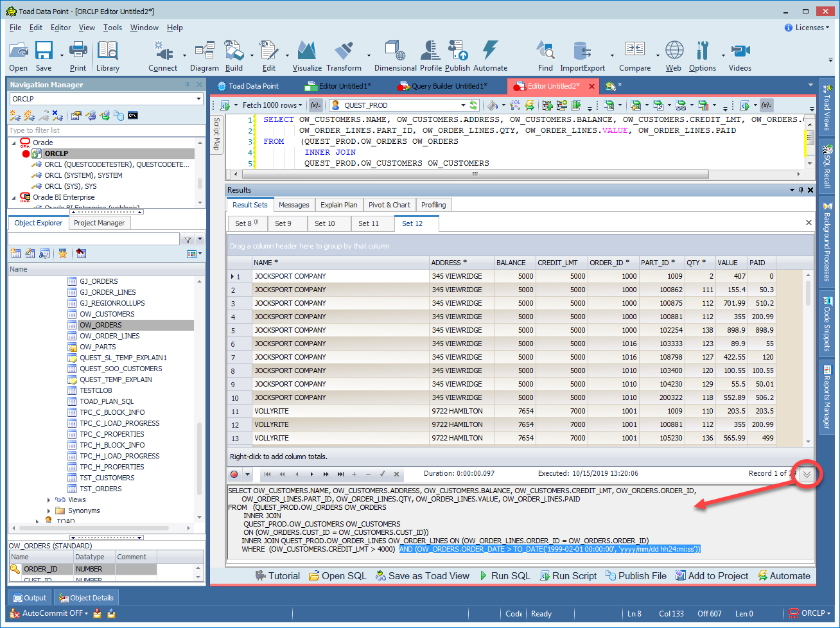Click the Publish File button

point(636,576)
